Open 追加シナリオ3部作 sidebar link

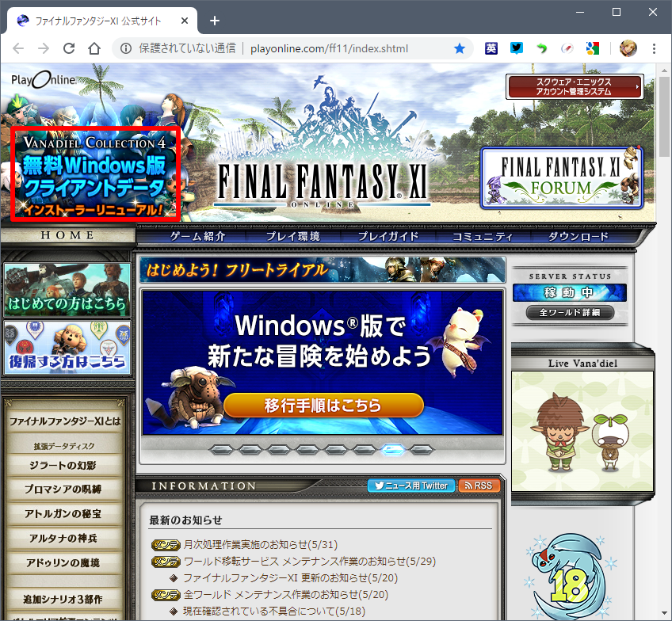[x=63, y=599]
